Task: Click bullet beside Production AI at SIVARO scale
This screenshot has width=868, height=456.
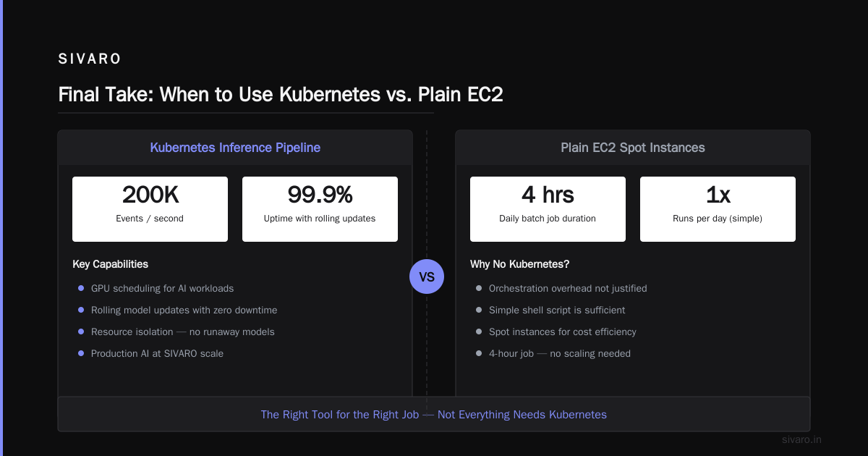Action: click(81, 353)
